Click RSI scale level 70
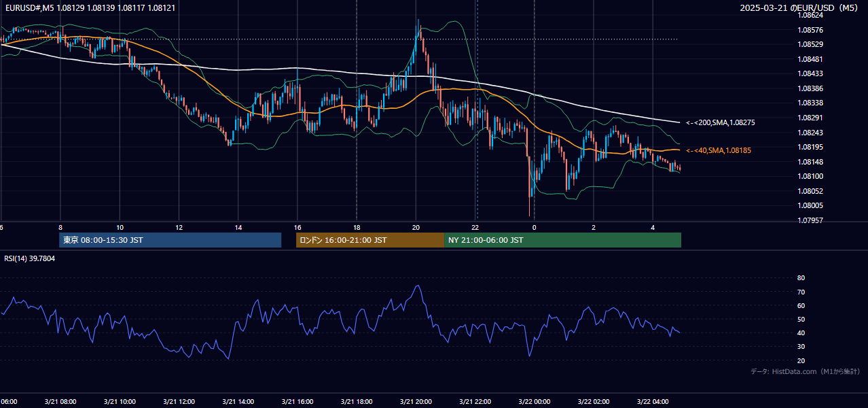This screenshot has height=408, width=868. coord(801,292)
